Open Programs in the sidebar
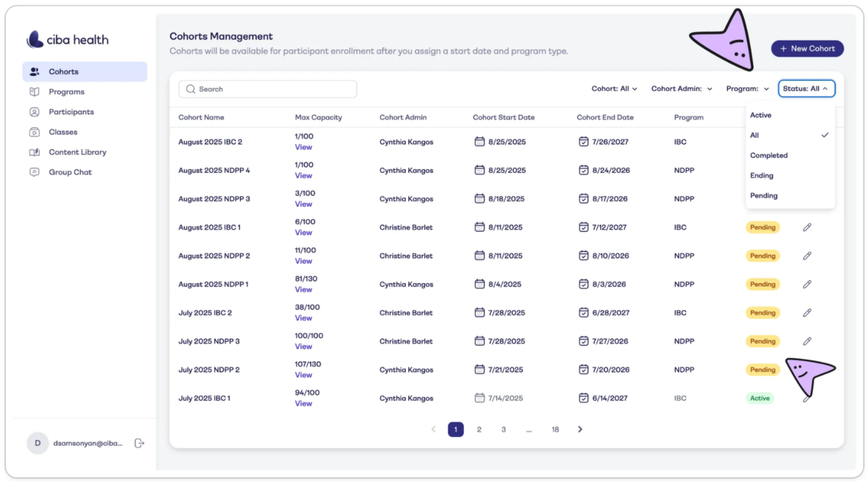 pos(85,92)
